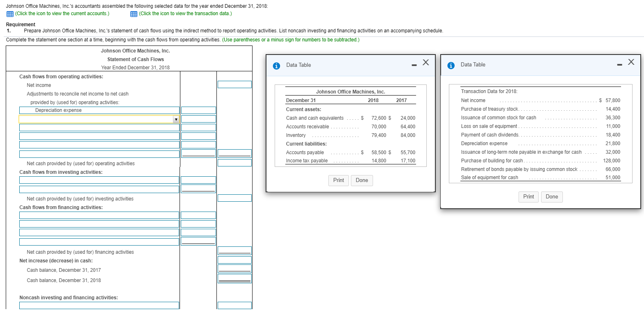
Task: Click 'Sale of equipment for cash' row
Action: click(540, 178)
